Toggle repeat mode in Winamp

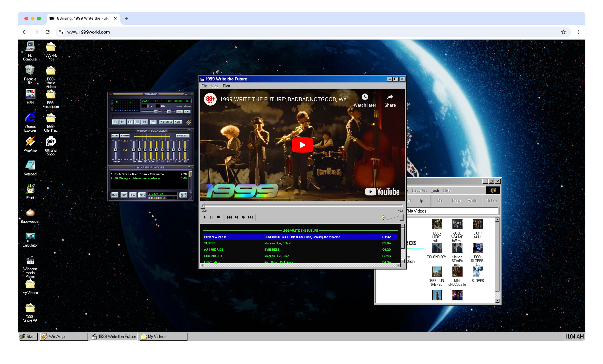click(x=178, y=122)
